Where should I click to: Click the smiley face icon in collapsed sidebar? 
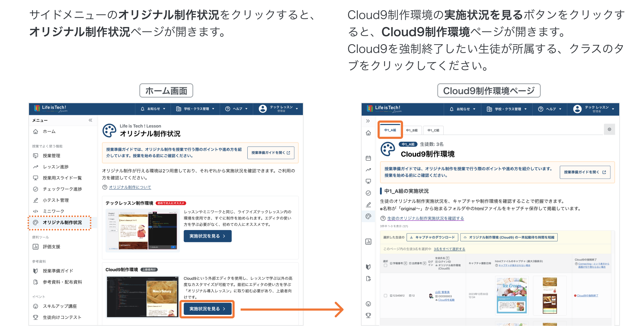(x=368, y=304)
